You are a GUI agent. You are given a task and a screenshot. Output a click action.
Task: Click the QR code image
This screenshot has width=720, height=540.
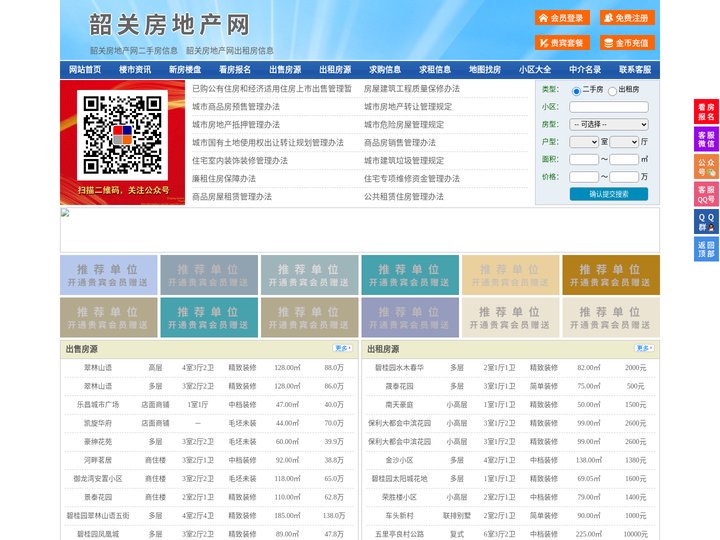tap(122, 135)
